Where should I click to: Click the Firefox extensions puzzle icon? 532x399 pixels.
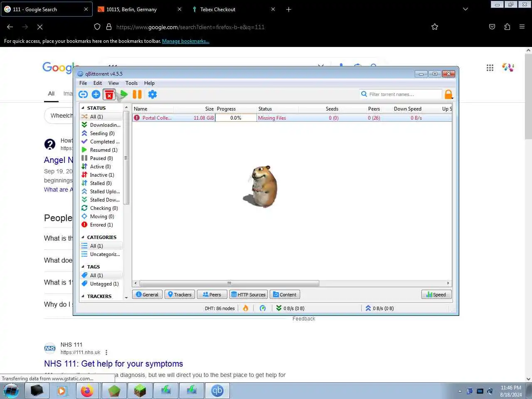tap(507, 27)
